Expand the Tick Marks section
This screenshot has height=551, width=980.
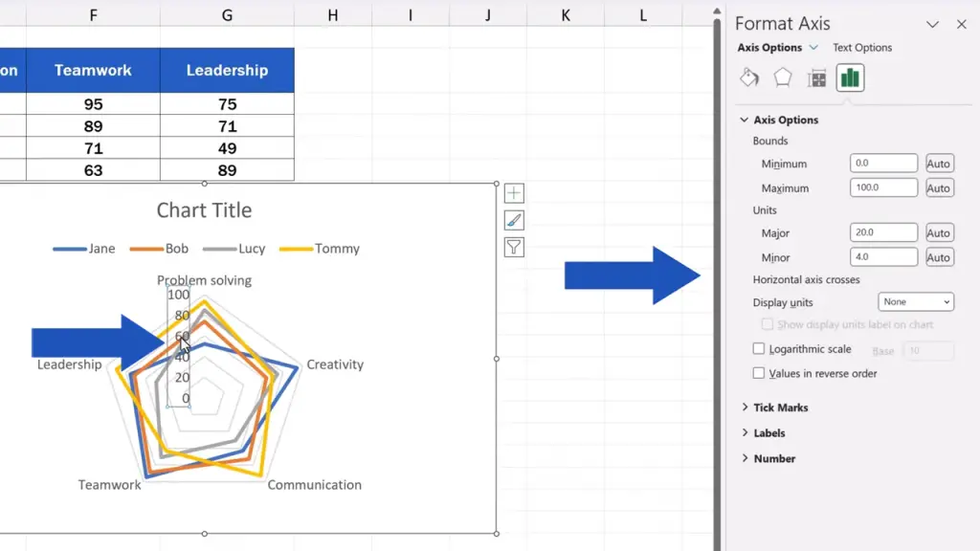tap(745, 408)
